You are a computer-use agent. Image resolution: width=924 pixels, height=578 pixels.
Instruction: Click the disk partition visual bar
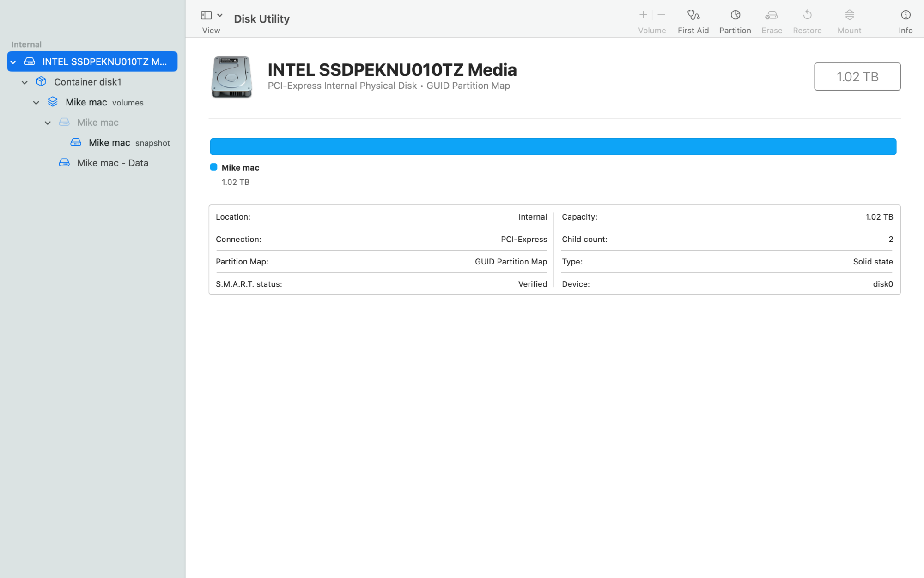point(553,147)
